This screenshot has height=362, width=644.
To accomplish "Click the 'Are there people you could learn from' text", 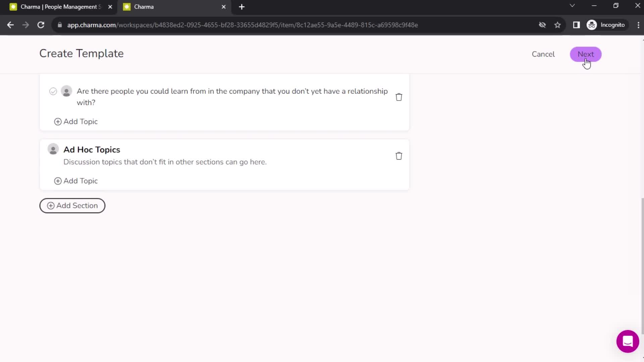I will click(232, 97).
